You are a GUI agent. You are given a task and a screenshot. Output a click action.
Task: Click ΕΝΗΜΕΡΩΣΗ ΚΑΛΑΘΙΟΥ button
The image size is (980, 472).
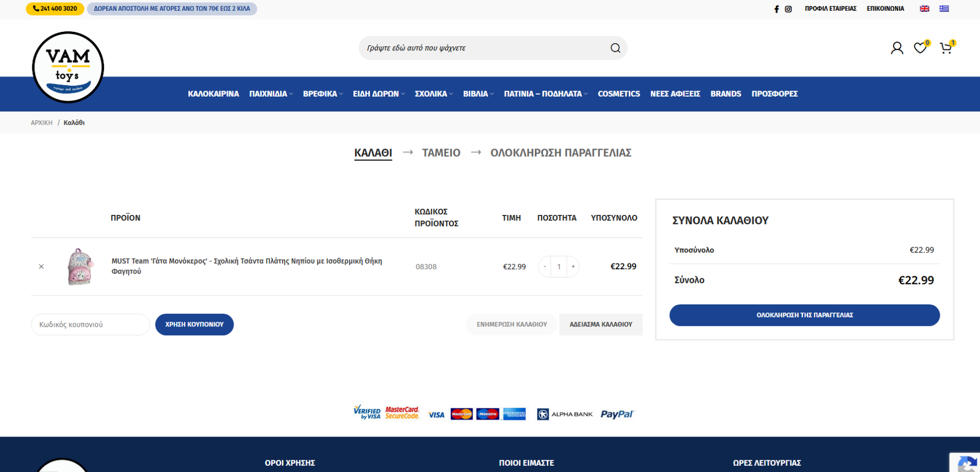pyautogui.click(x=512, y=324)
